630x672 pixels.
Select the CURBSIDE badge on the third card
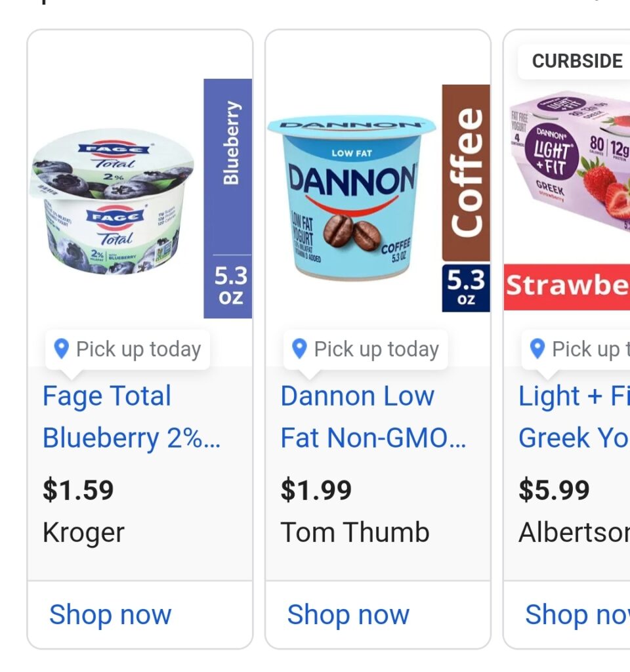[x=576, y=61]
